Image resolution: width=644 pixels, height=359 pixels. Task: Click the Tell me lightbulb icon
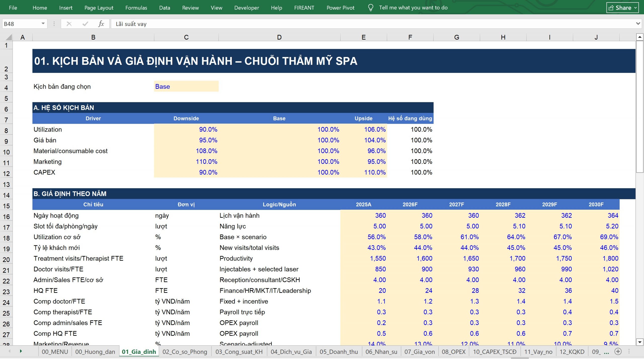tap(371, 8)
